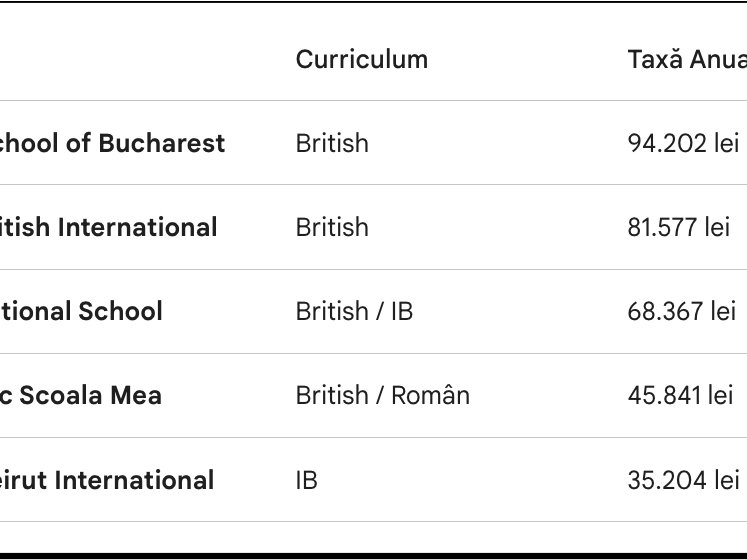The height and width of the screenshot is (560, 747).
Task: Click the 94.202 lei fee
Action: click(683, 143)
